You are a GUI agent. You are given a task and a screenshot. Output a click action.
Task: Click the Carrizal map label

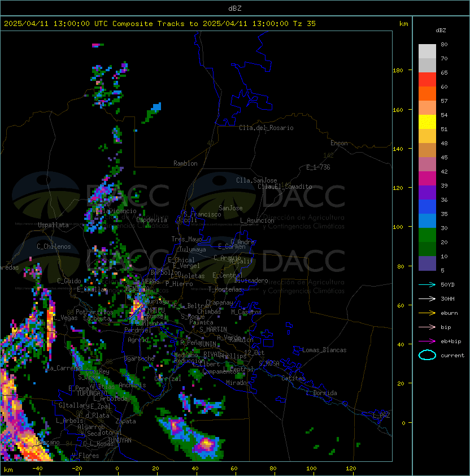click(x=168, y=379)
